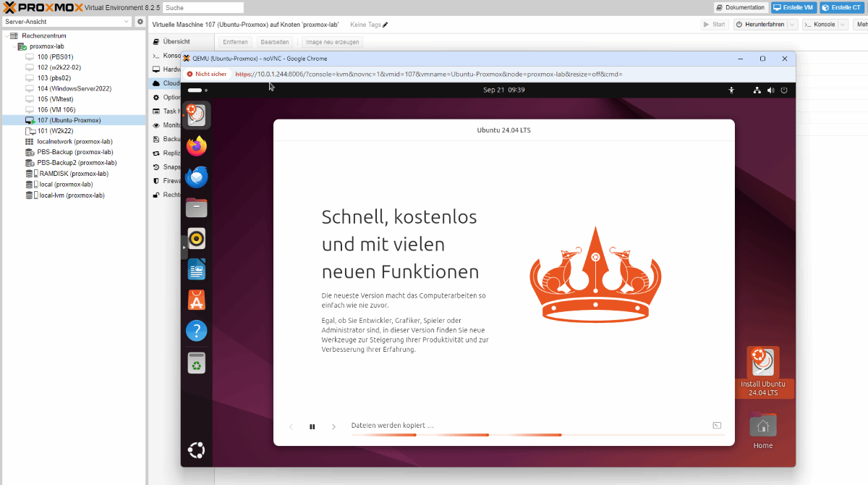Open the terminal log icon in installer

(717, 426)
